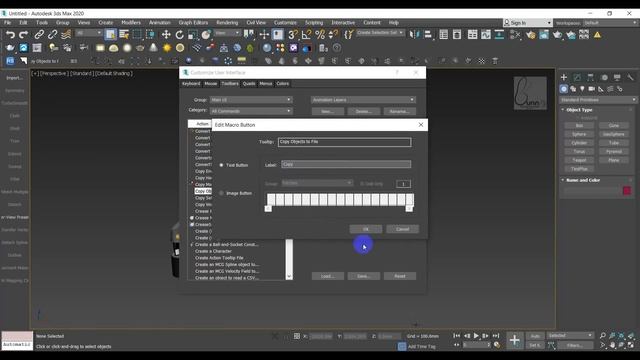The height and width of the screenshot is (360, 640).
Task: Click the Reset button
Action: (x=400, y=276)
